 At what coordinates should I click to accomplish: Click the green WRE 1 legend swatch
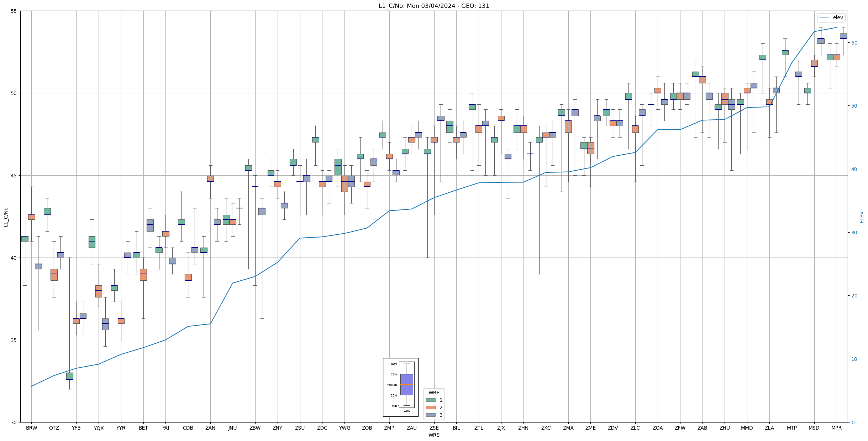point(430,400)
